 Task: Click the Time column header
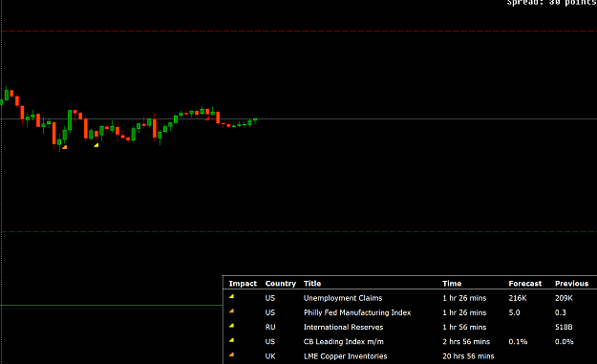(452, 284)
